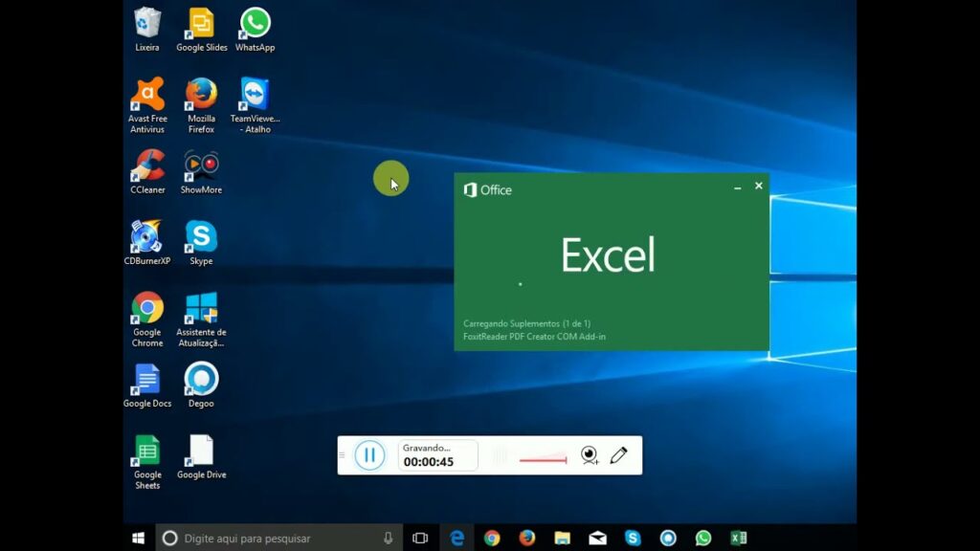This screenshot has width=980, height=551.
Task: Open Task View from the taskbar
Action: [420, 538]
